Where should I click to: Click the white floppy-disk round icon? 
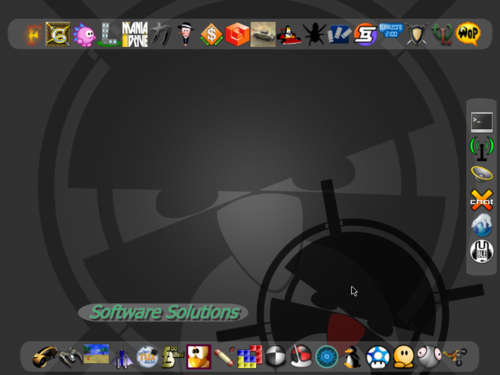click(x=482, y=251)
